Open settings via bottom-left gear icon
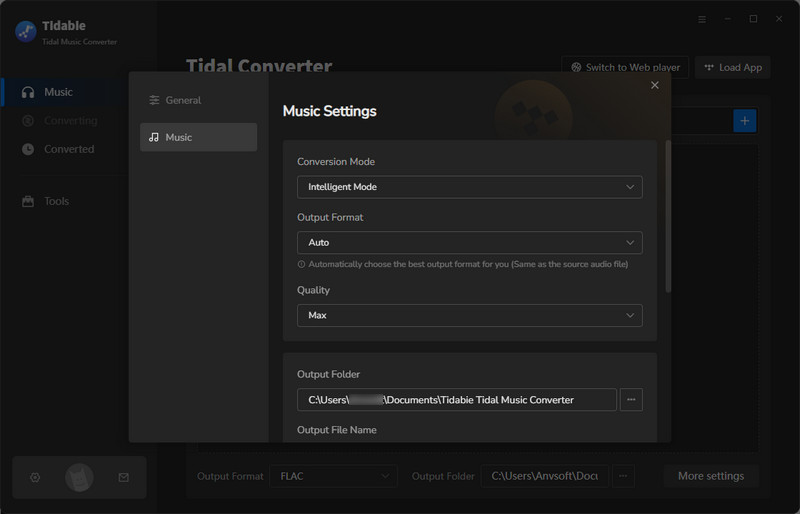This screenshot has height=514, width=800. point(35,477)
